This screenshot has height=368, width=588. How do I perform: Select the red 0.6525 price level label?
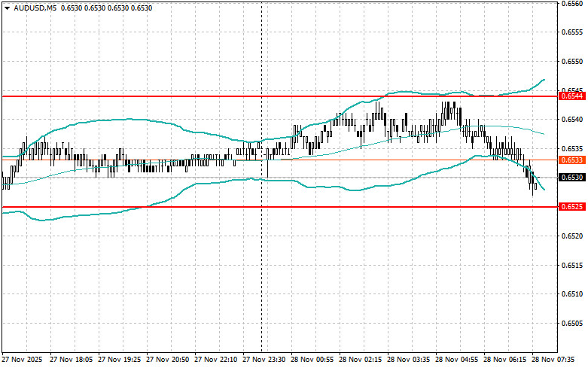point(572,206)
